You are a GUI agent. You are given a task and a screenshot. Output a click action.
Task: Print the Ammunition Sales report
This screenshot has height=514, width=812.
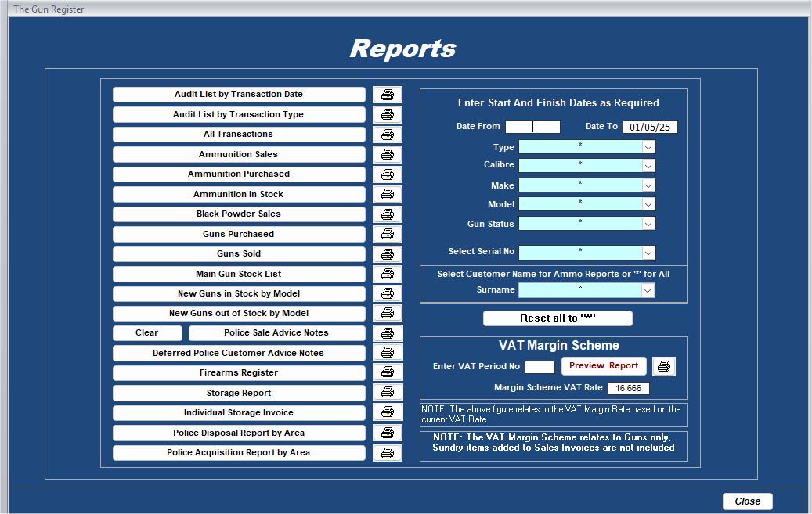click(x=387, y=154)
